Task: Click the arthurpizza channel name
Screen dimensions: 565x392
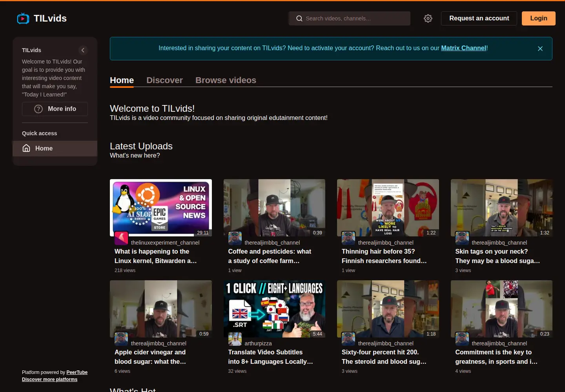Action: click(x=258, y=343)
